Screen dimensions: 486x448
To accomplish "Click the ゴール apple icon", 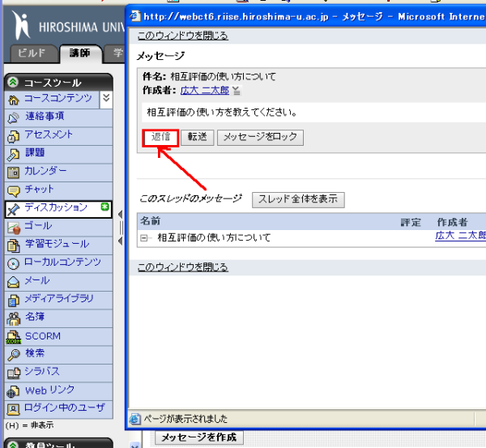I will click(x=13, y=228).
